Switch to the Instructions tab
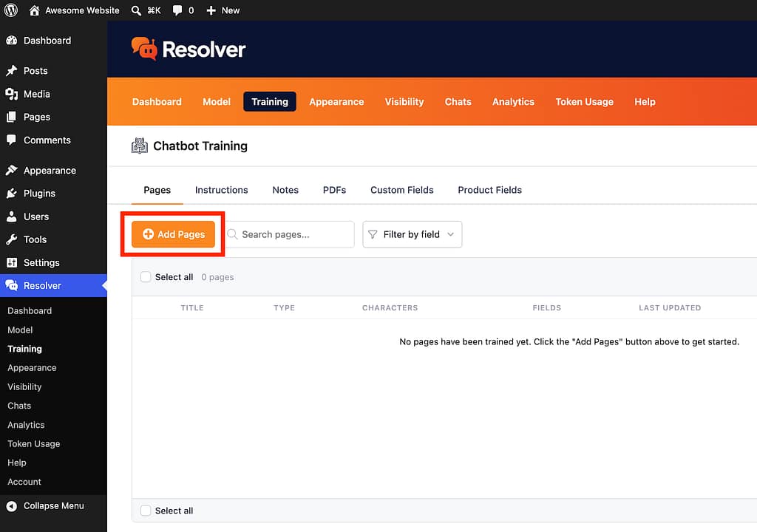This screenshot has width=757, height=532. pyautogui.click(x=222, y=190)
